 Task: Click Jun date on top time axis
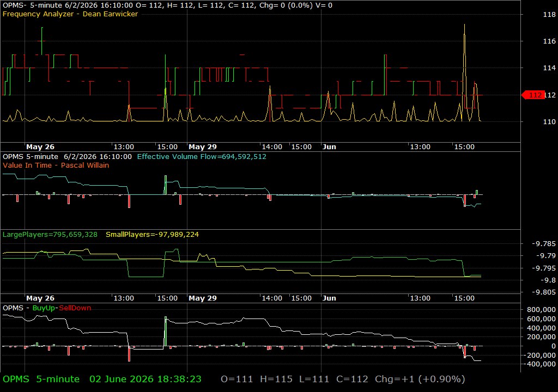coord(329,147)
